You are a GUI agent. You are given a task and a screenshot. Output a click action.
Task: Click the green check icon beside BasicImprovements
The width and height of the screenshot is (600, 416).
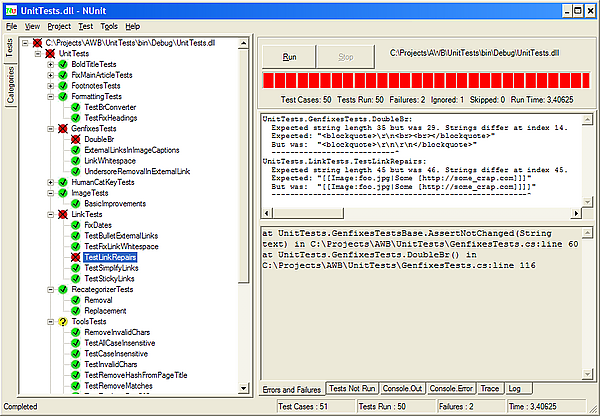[75, 203]
